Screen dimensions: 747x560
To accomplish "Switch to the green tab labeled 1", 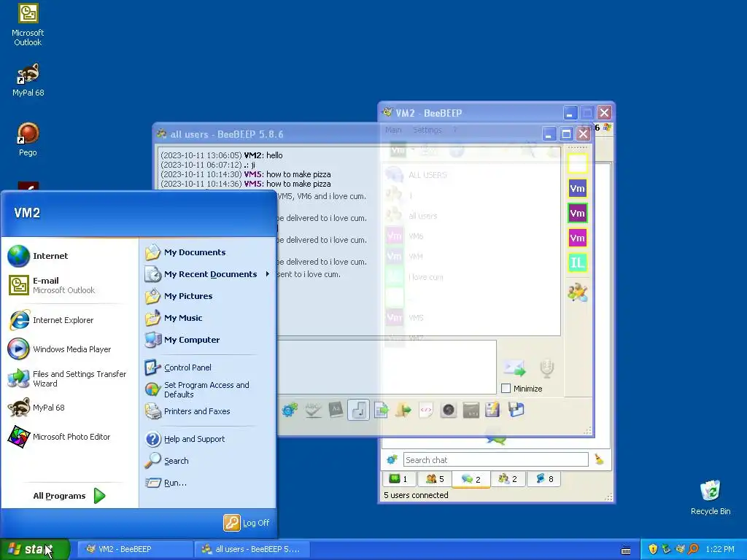I will coord(399,478).
